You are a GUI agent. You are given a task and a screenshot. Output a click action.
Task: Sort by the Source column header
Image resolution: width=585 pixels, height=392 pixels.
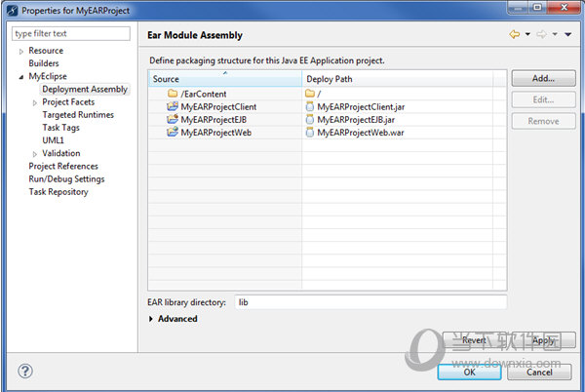click(225, 79)
